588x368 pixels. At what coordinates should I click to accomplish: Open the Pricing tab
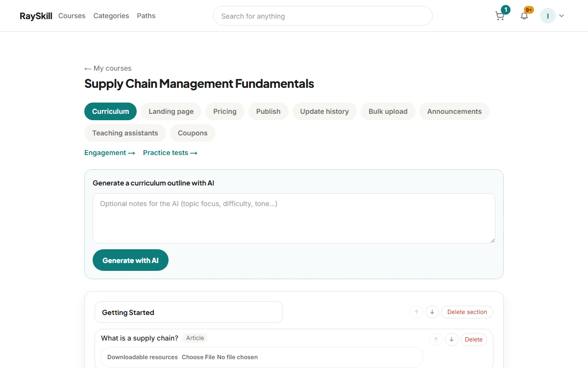point(225,111)
